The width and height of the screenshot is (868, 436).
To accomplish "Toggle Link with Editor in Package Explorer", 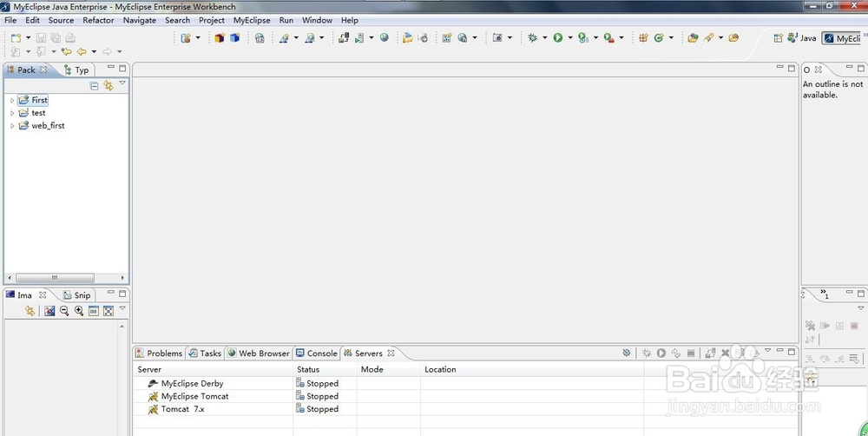I will pyautogui.click(x=108, y=86).
